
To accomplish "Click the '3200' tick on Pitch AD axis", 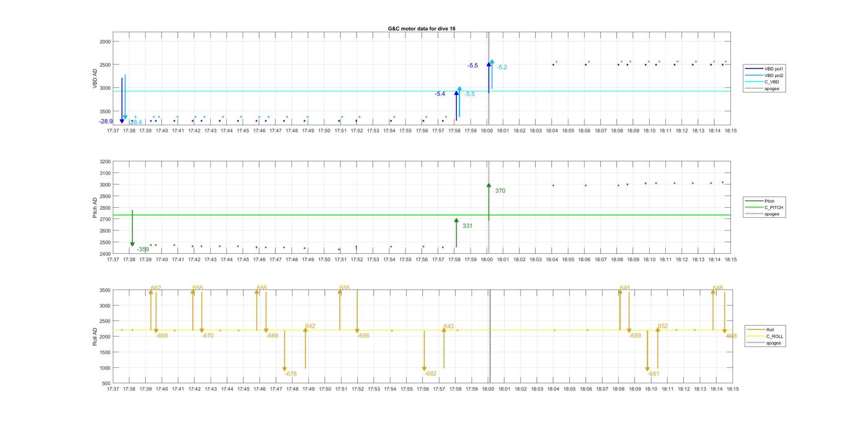I will [x=105, y=162].
